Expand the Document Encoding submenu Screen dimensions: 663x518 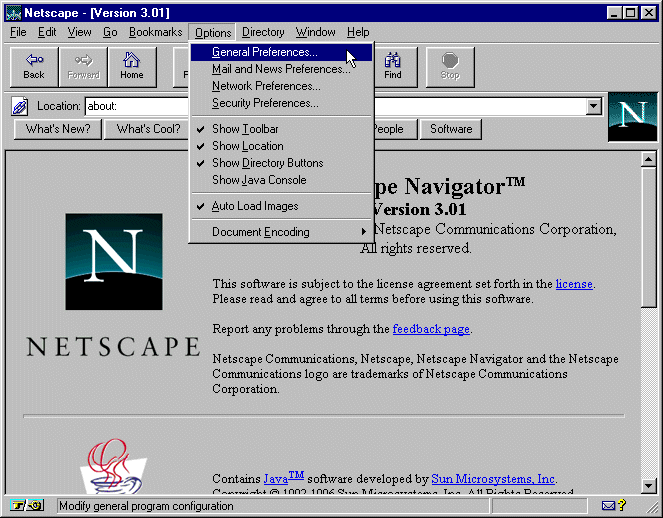(281, 232)
